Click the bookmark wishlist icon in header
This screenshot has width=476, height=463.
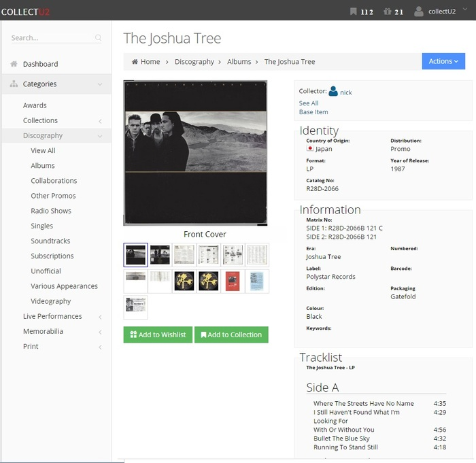click(353, 12)
